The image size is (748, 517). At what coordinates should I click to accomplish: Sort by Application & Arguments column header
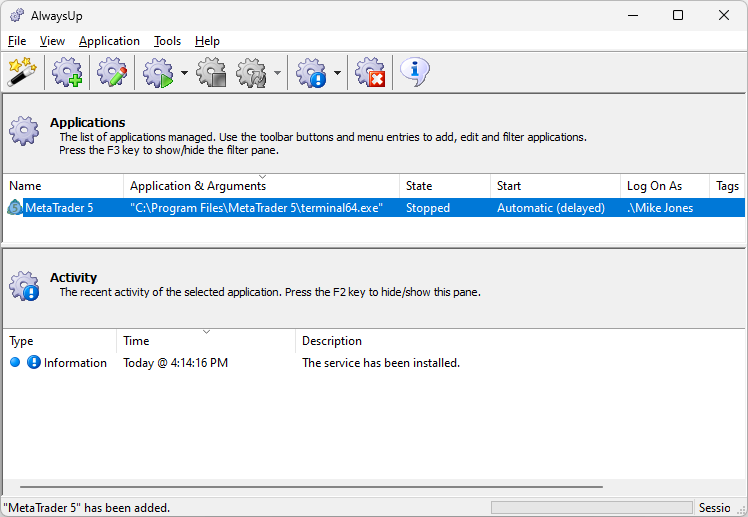point(261,186)
